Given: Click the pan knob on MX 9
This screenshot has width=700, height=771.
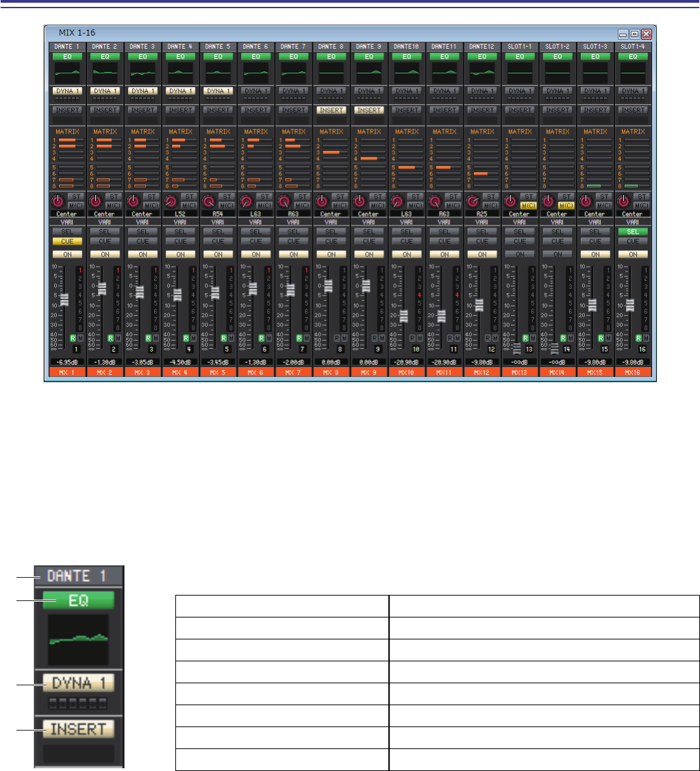Looking at the screenshot, I should click(360, 201).
